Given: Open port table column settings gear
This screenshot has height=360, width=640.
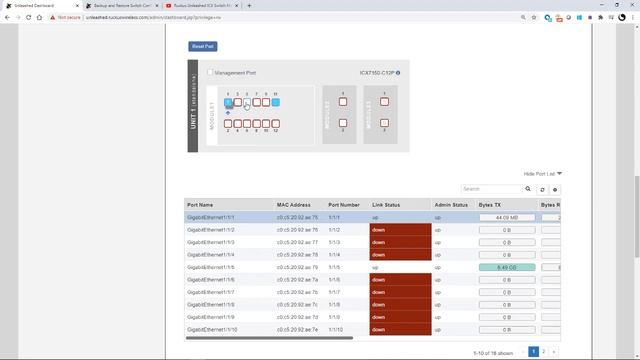Looking at the screenshot, I should 555,190.
